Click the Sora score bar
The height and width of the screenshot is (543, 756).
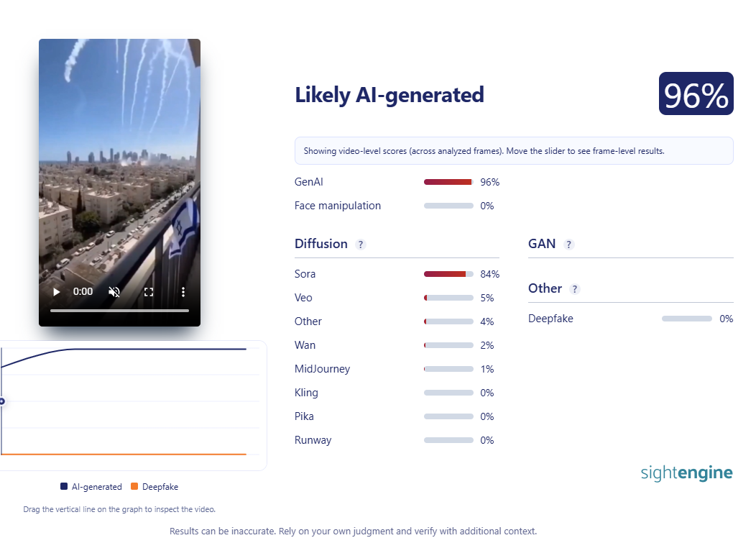coord(448,274)
